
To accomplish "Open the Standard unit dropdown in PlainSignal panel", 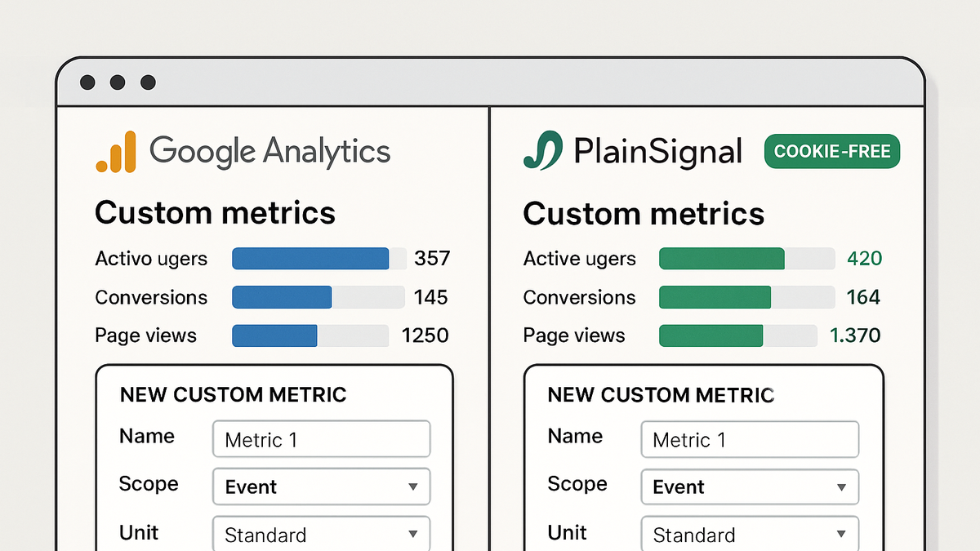I will 750,534.
